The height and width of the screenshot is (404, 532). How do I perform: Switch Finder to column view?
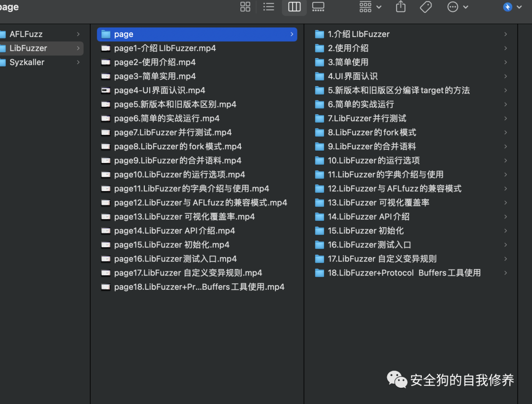pos(294,7)
